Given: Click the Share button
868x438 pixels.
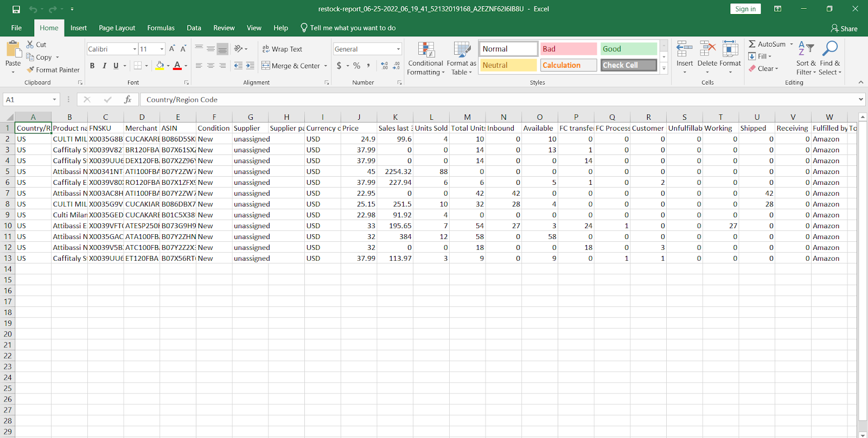Looking at the screenshot, I should click(844, 29).
